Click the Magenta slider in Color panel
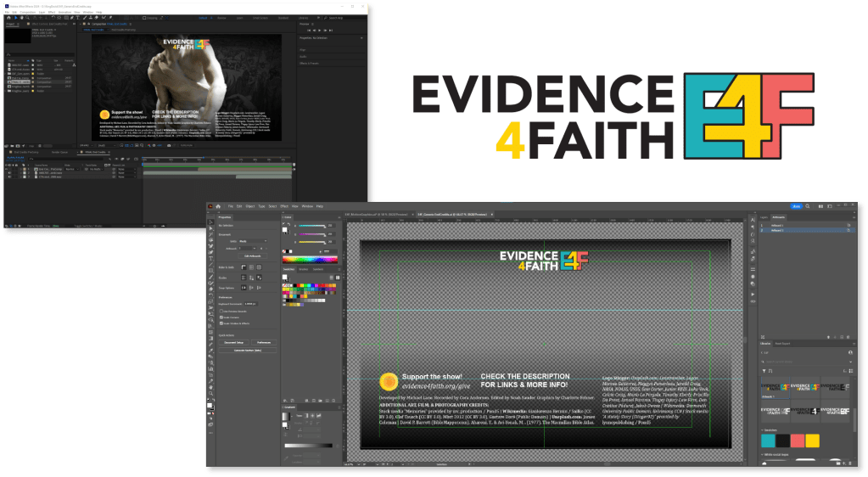 point(311,233)
